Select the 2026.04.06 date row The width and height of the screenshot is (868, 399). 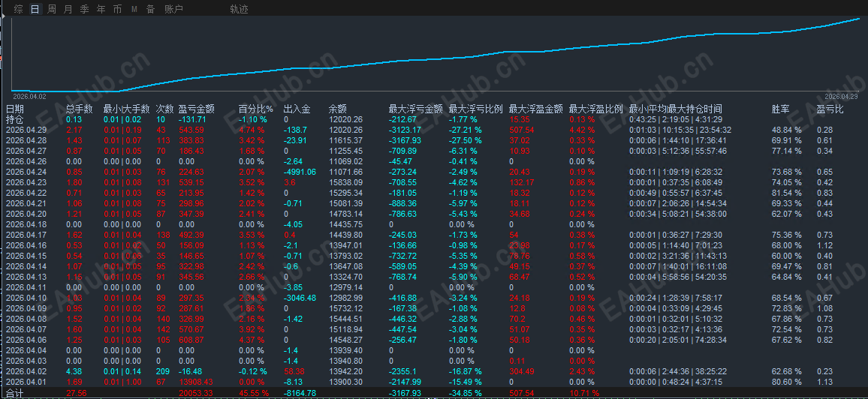[x=26, y=340]
